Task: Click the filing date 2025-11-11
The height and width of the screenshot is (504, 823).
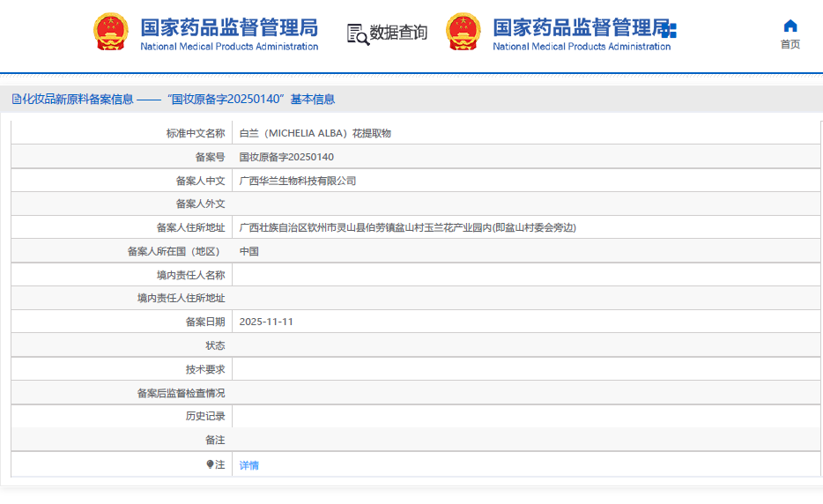Action: tap(266, 322)
